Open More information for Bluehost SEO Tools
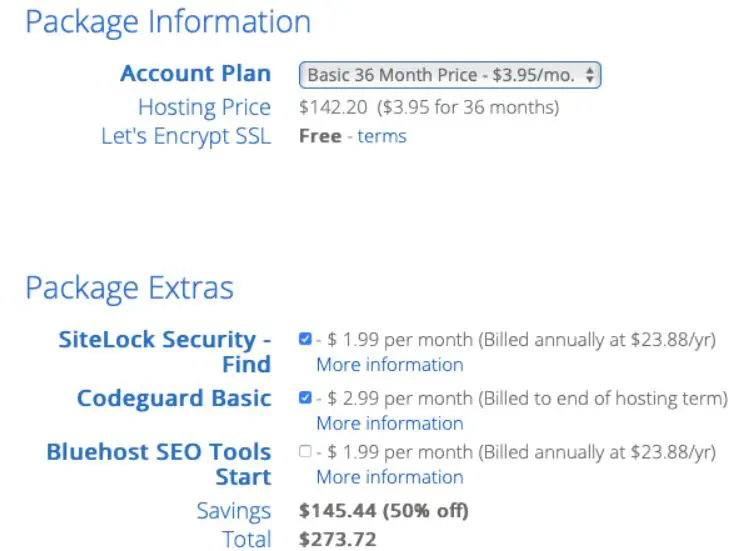Viewport: 738px width, 551px height. coord(390,477)
